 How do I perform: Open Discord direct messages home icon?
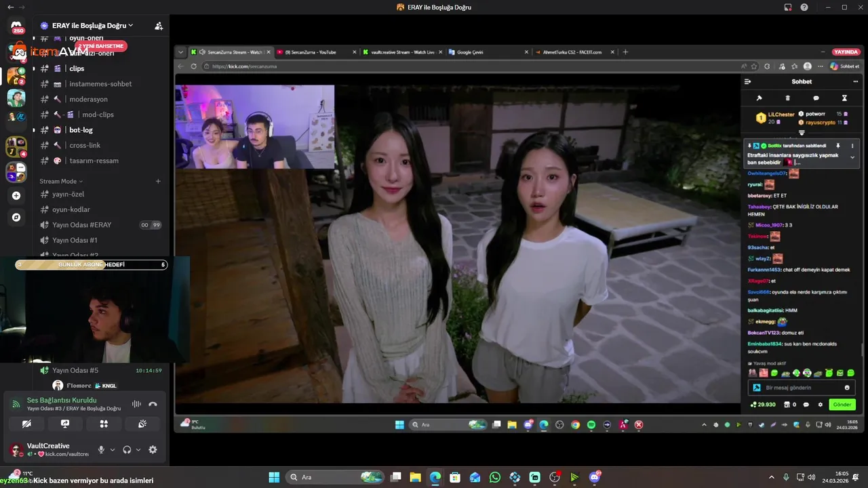click(x=16, y=26)
